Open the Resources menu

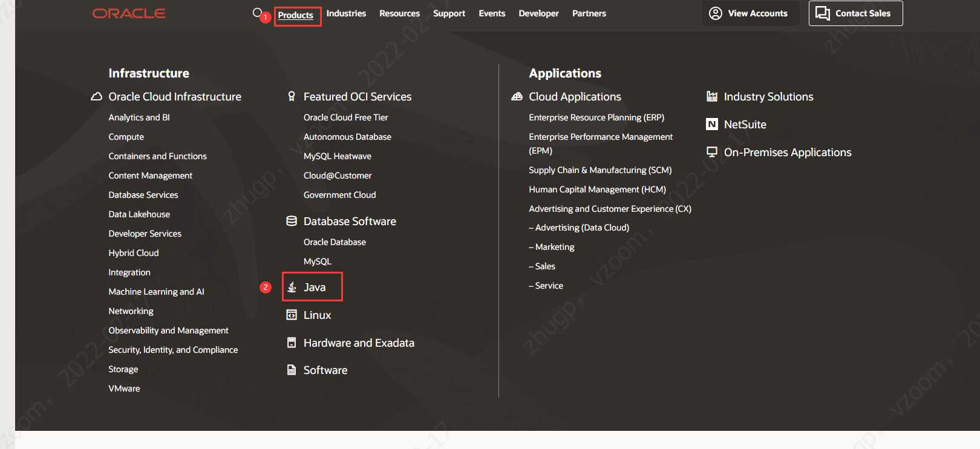pos(399,13)
